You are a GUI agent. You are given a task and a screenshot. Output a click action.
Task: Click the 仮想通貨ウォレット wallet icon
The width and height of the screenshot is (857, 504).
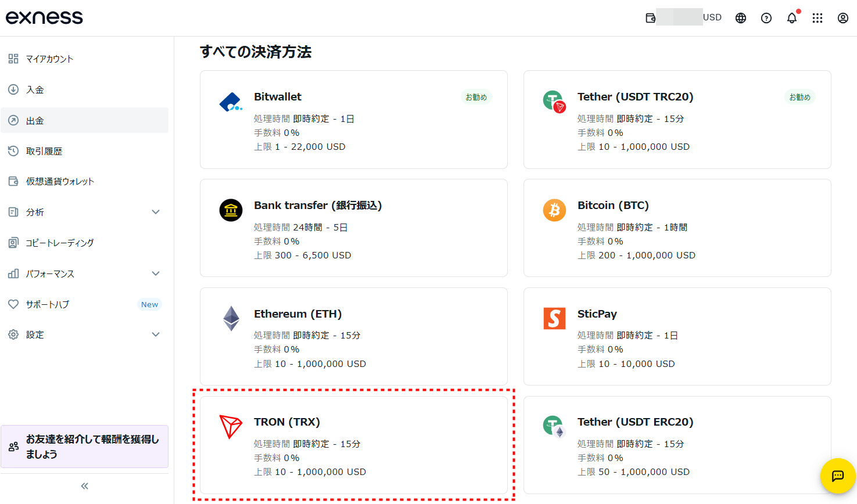(13, 181)
